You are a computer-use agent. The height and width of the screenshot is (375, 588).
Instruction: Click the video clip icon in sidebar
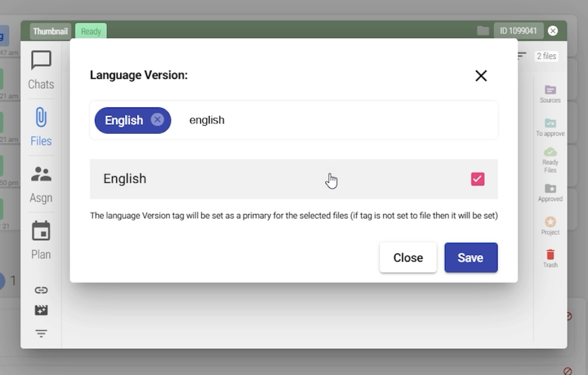[41, 310]
